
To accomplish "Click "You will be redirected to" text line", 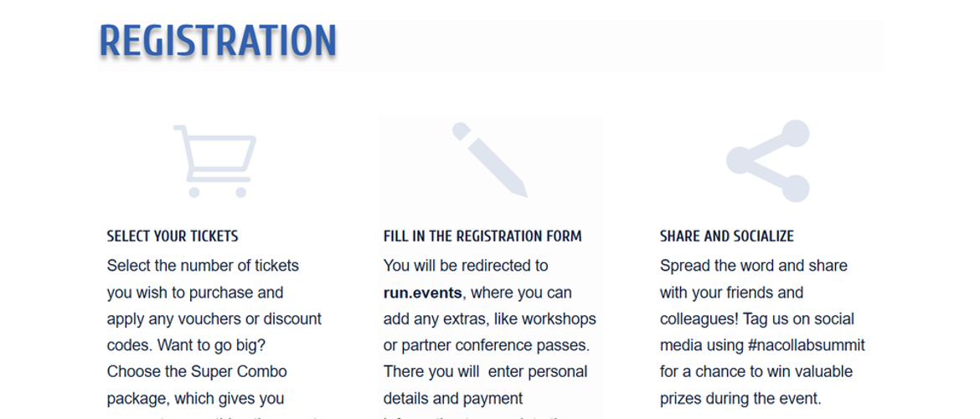I will (x=466, y=266).
